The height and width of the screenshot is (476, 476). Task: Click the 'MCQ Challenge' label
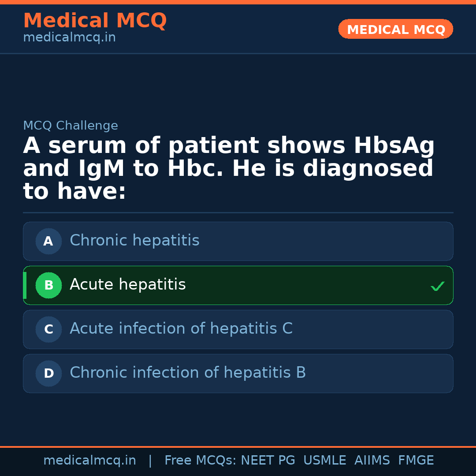click(x=71, y=126)
